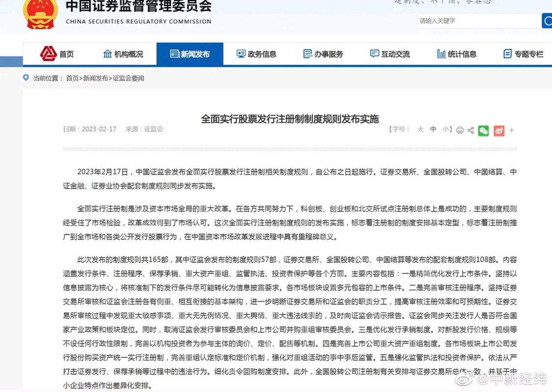Click the share icon next to print
552x392 pixels.
coord(470,130)
